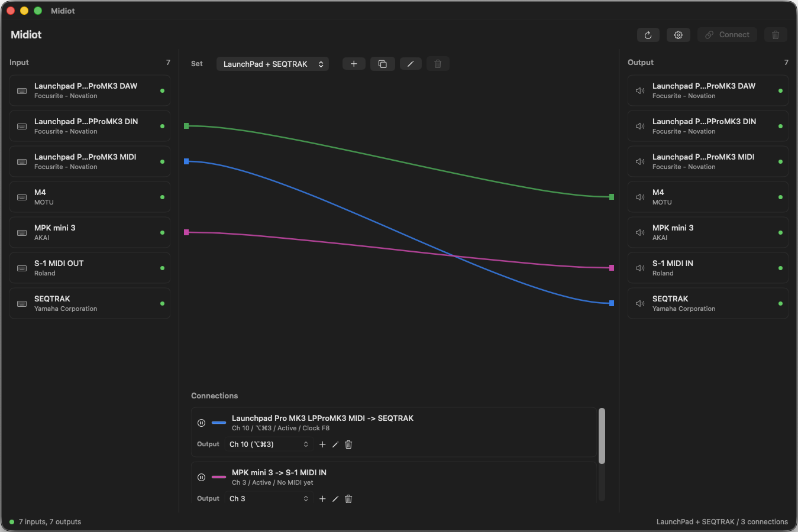
Task: Select the SEQTRAK Yamaha output device
Action: [708, 303]
